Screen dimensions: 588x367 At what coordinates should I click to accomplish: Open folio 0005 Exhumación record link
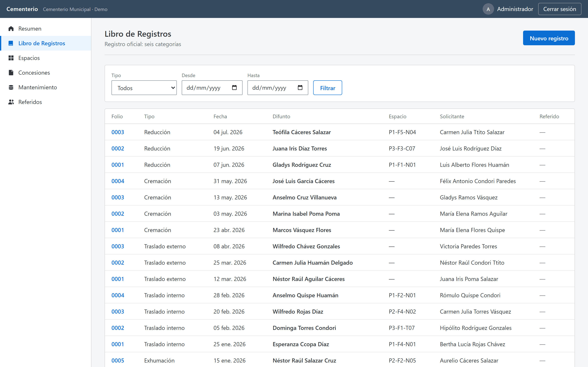point(118,360)
